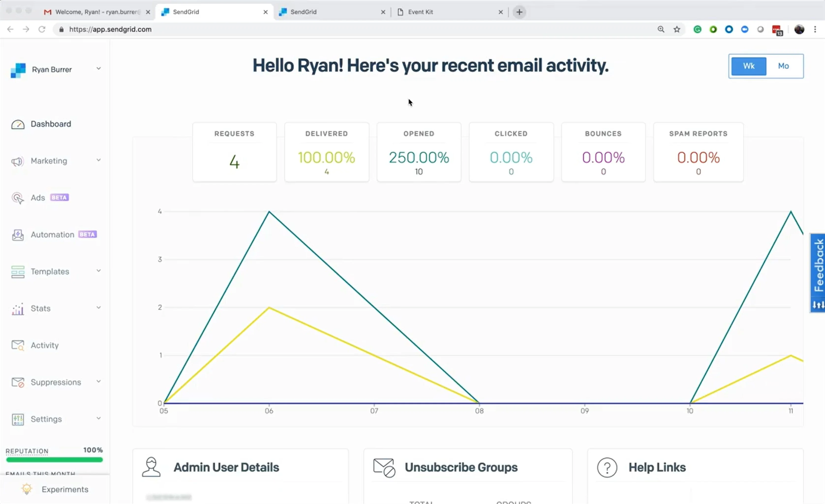Open the Marketing section icon
Viewport: 825px width, 504px height.
pyautogui.click(x=18, y=161)
